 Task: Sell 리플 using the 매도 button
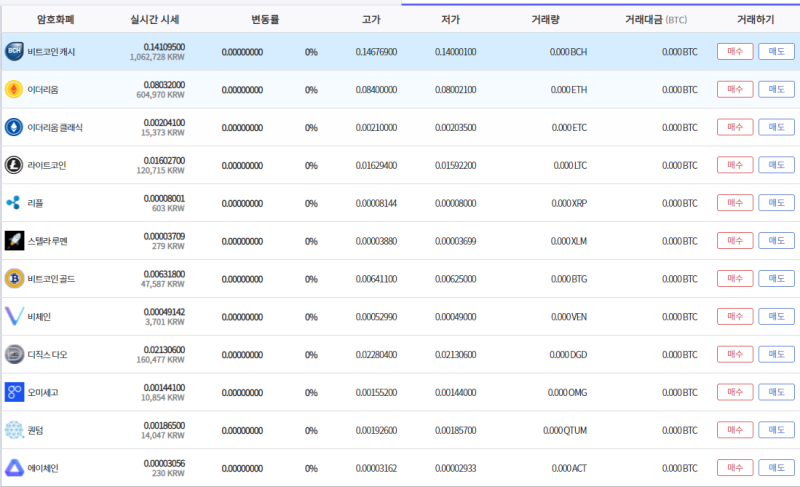click(x=777, y=202)
